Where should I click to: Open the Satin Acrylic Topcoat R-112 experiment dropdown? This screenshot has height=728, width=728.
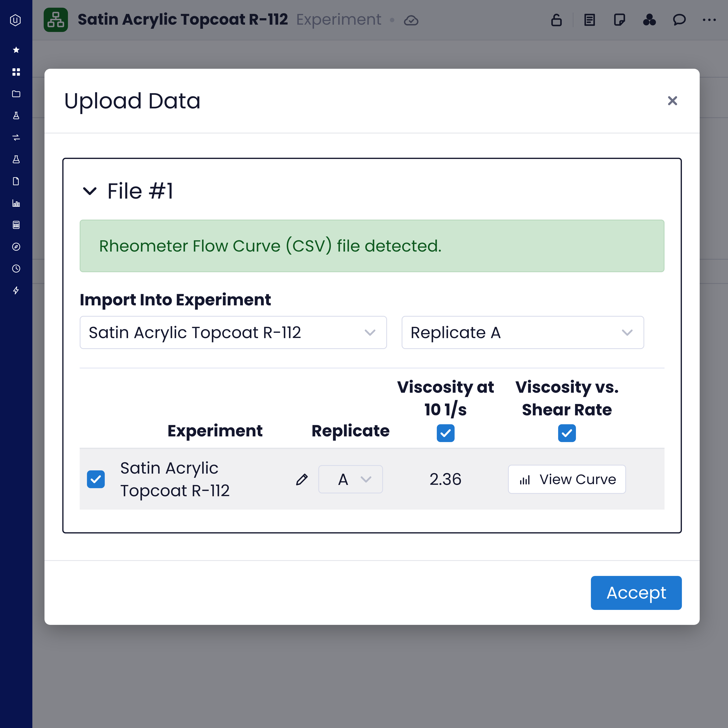coord(233,332)
